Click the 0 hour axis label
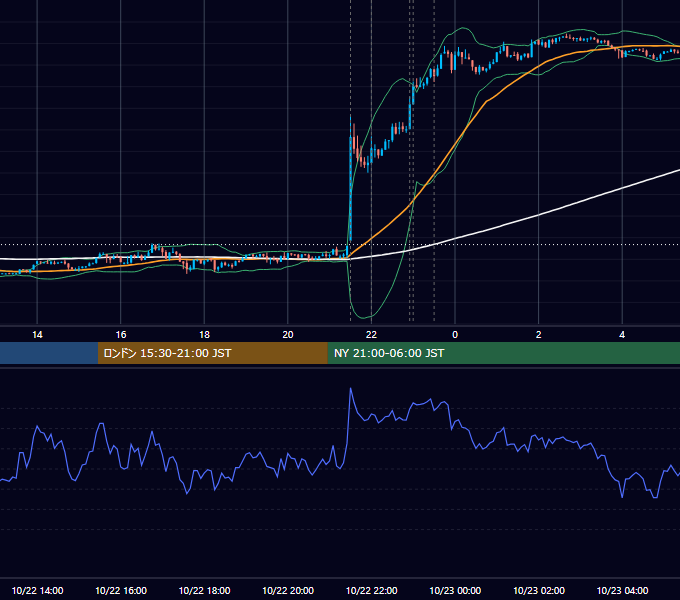Viewport: 680px width, 600px height. (455, 335)
